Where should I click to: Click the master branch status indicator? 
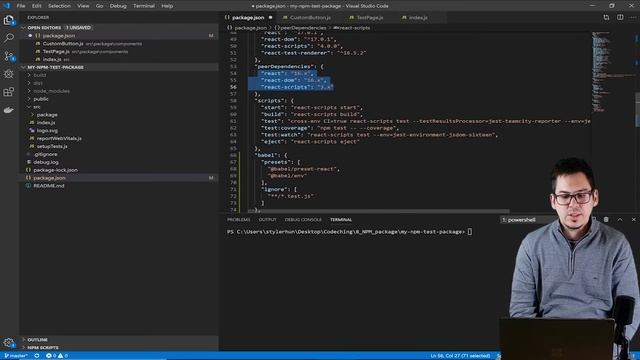tap(16, 356)
